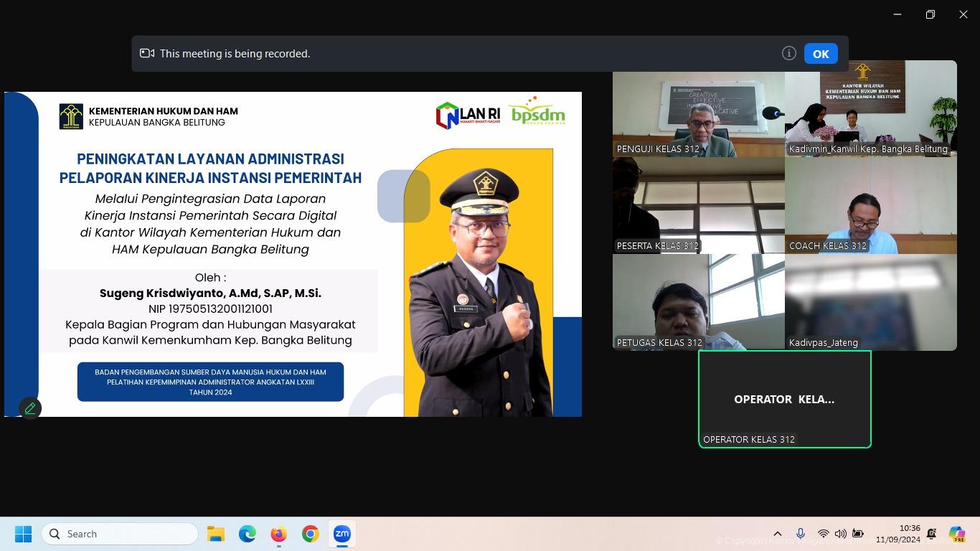Click the battery status tray icon
Screen dimensions: 980x551
tap(858, 534)
